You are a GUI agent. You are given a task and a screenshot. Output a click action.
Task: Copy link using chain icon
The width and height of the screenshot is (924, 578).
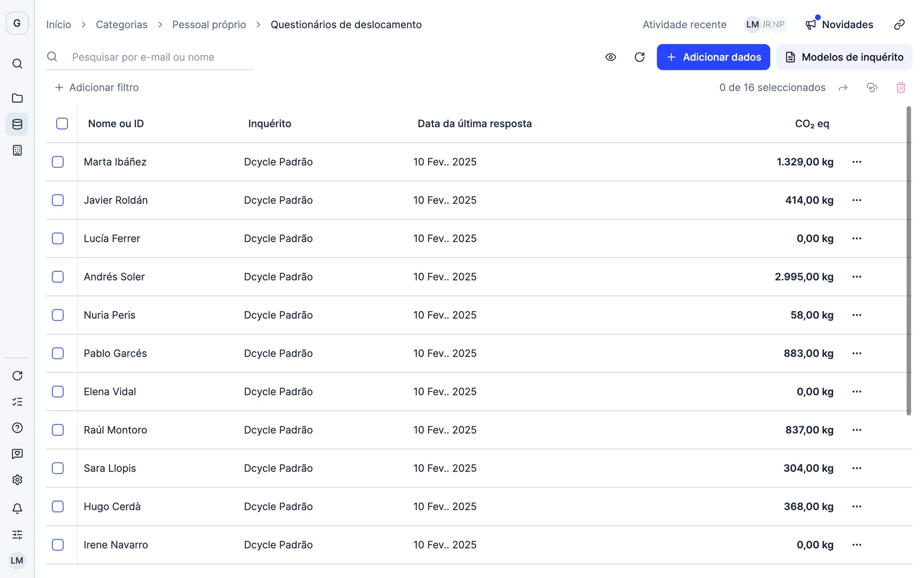(x=899, y=25)
